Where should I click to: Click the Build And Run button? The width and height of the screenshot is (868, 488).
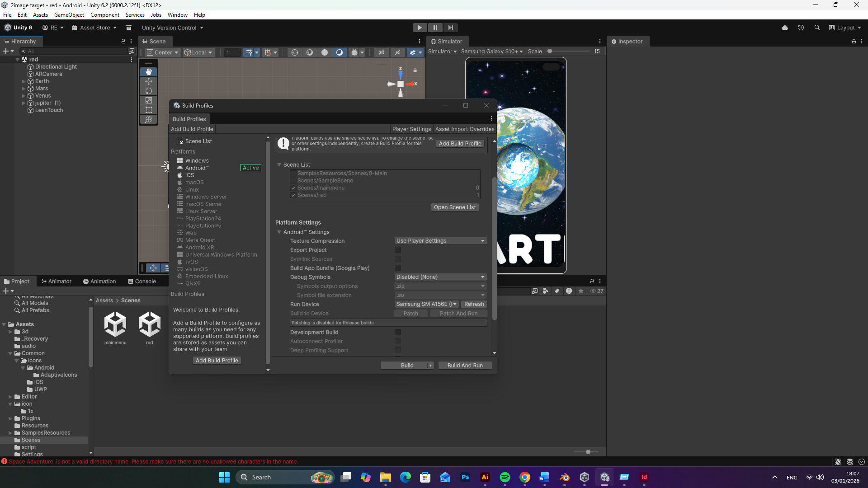pyautogui.click(x=465, y=366)
